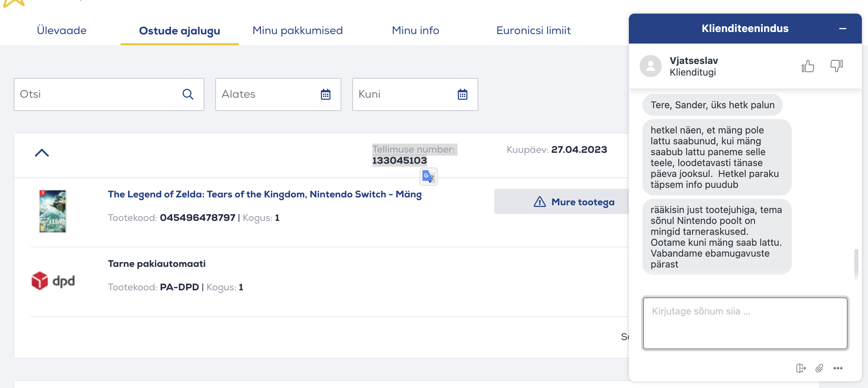Attach a file with paperclip icon

pos(819,368)
